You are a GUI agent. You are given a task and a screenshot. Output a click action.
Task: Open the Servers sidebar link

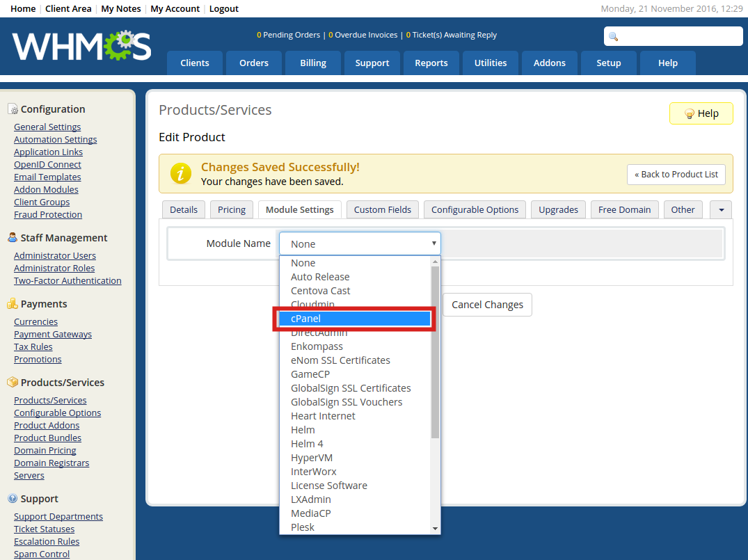coord(29,476)
